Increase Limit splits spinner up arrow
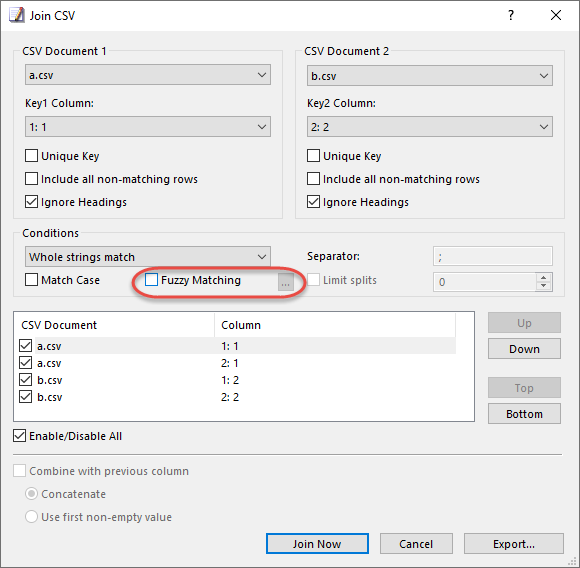This screenshot has height=568, width=580. coord(543,278)
